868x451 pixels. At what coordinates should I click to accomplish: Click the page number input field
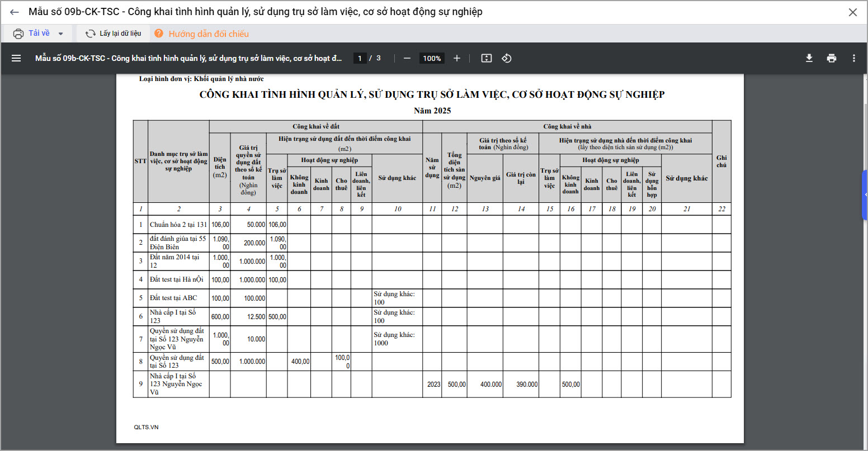(x=360, y=58)
